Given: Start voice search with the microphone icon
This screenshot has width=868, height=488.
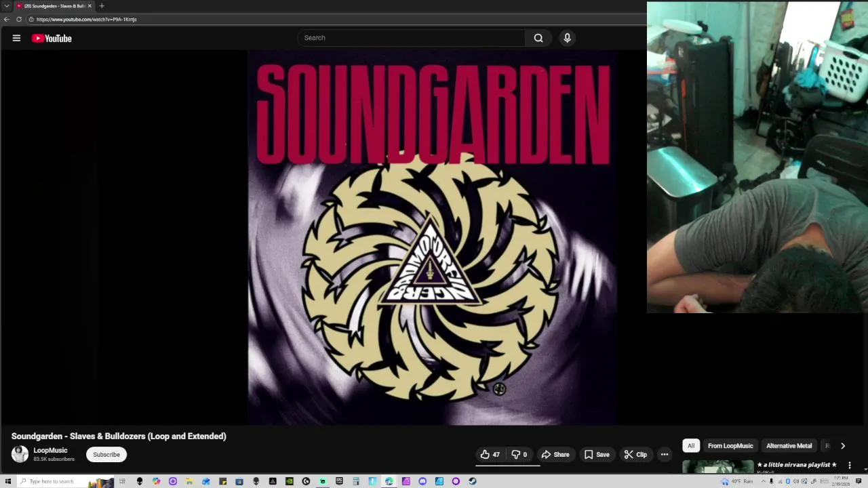Looking at the screenshot, I should [x=567, y=38].
